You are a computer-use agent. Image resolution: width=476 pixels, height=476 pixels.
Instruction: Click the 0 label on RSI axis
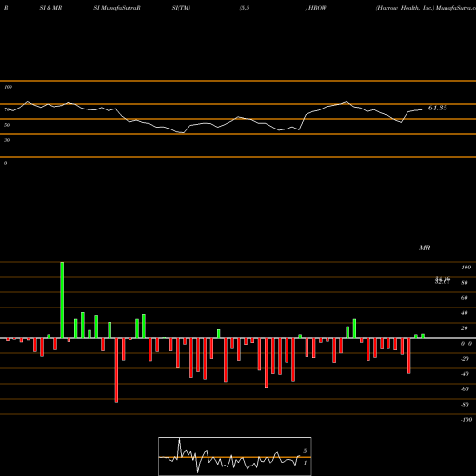pyautogui.click(x=5, y=163)
